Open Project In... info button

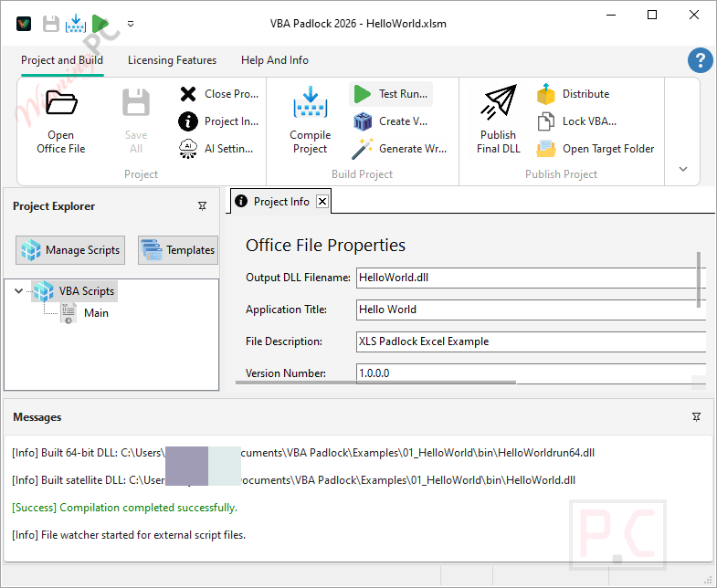coord(219,121)
